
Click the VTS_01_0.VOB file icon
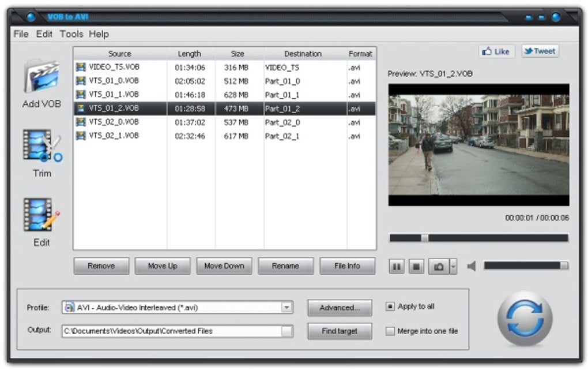click(81, 81)
